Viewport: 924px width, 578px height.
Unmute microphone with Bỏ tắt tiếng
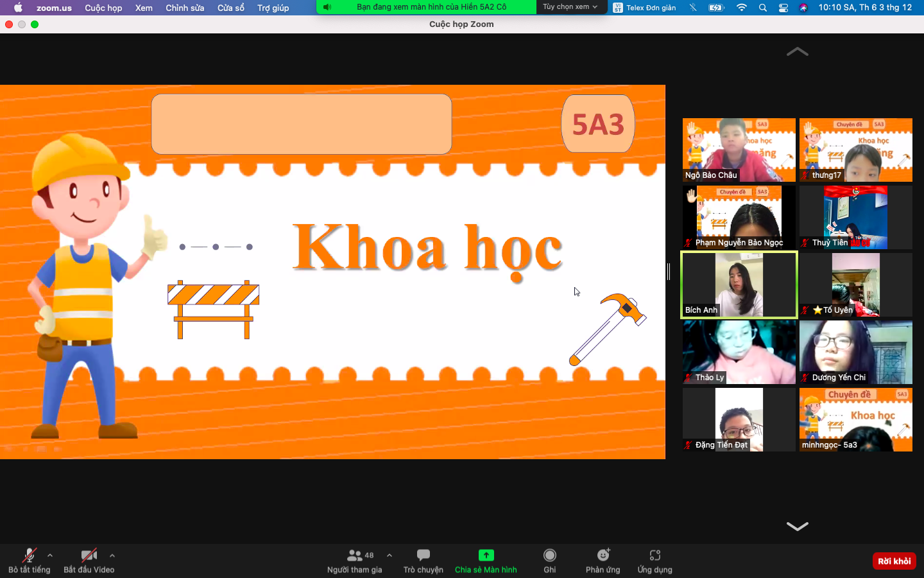pyautogui.click(x=29, y=560)
